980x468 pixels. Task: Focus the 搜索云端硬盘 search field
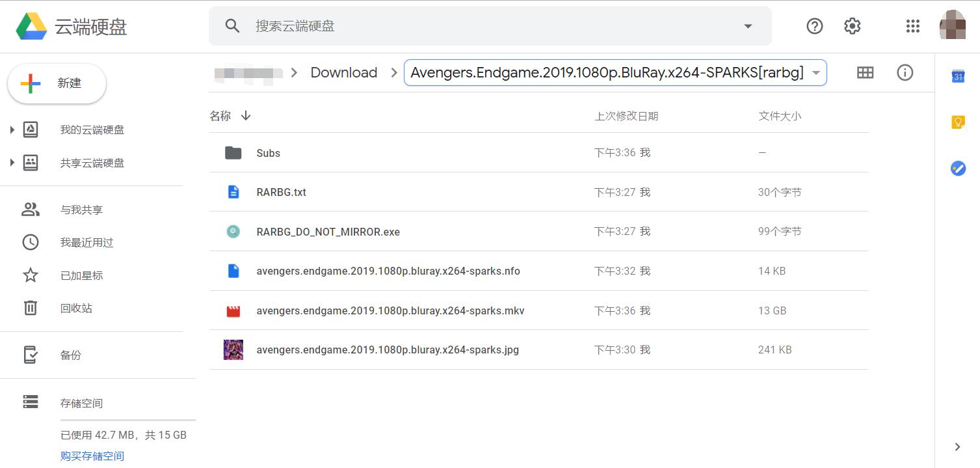pyautogui.click(x=490, y=26)
